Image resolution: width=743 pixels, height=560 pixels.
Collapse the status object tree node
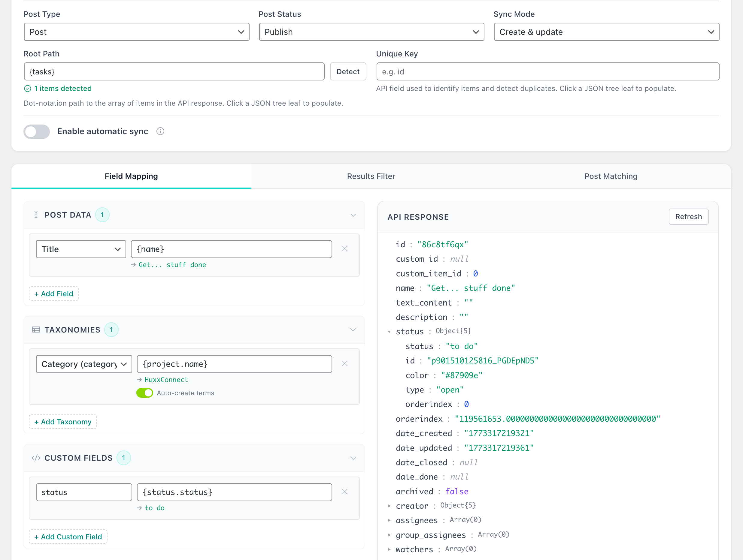389,332
